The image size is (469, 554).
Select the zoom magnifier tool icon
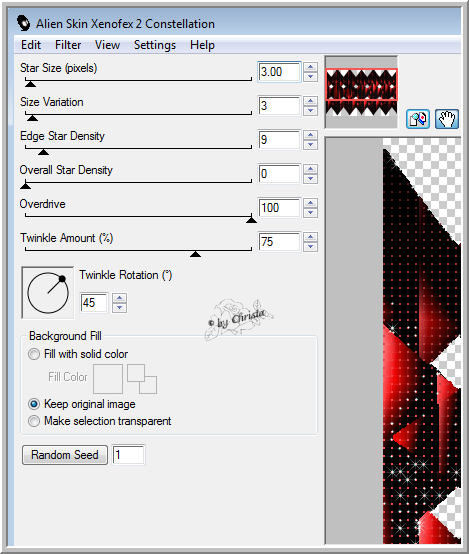[418, 119]
